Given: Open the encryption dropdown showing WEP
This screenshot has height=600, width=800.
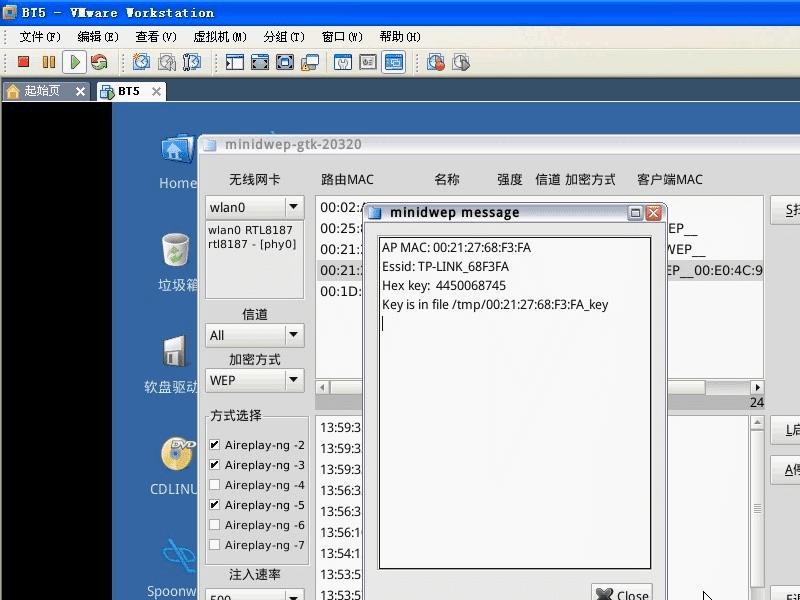Looking at the screenshot, I should coord(294,380).
